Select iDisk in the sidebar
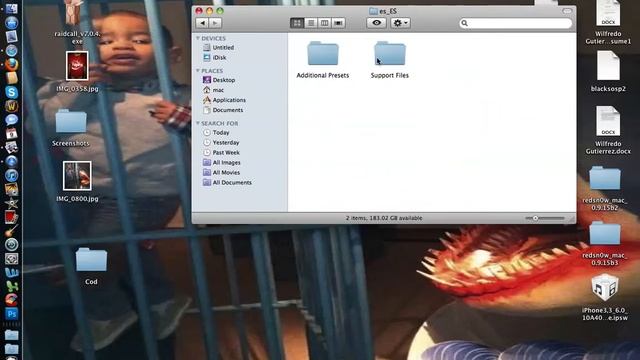Image resolution: width=640 pixels, height=360 pixels. [215, 58]
